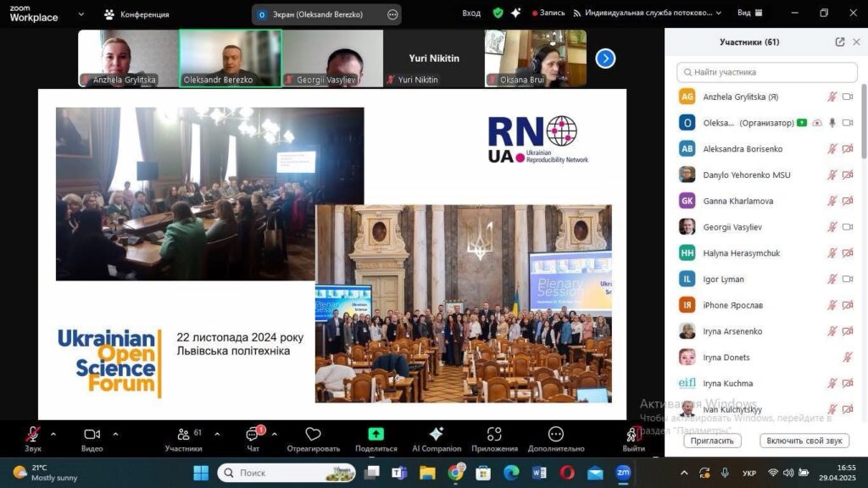Select the Экран (Oleksandr Berezko) tab

pos(320,14)
